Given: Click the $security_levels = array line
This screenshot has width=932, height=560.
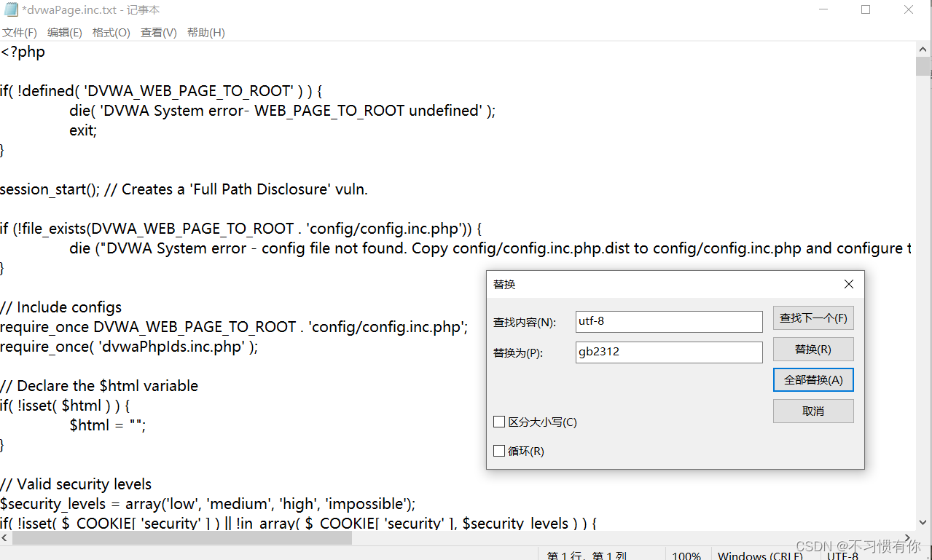Looking at the screenshot, I should pos(208,504).
